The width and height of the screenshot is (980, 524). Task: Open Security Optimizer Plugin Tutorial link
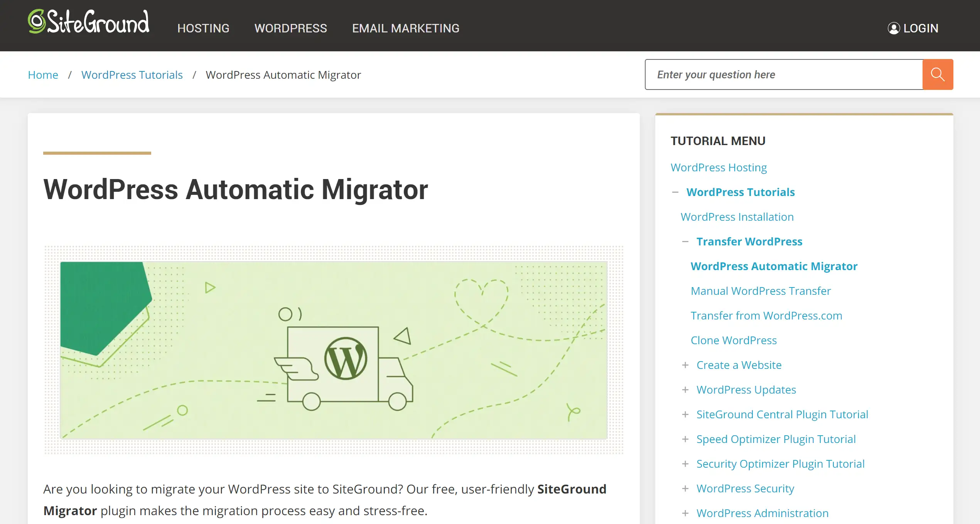(781, 464)
